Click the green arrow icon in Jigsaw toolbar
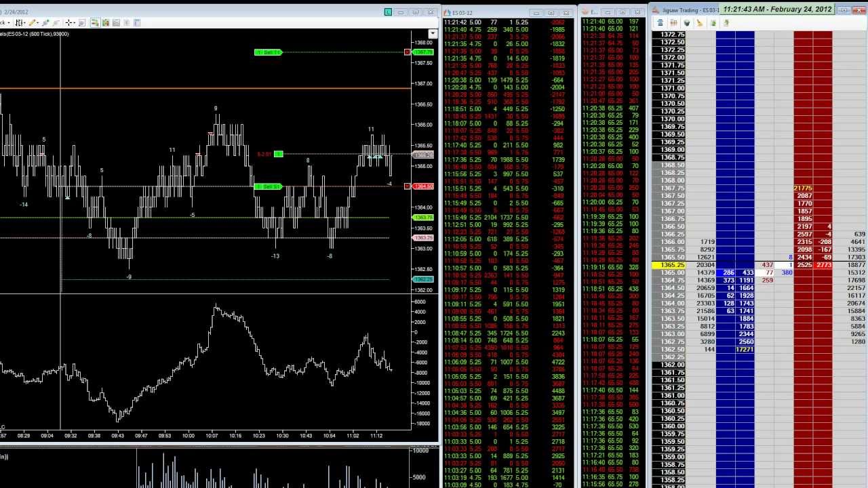This screenshot has width=868, height=488. click(x=713, y=23)
